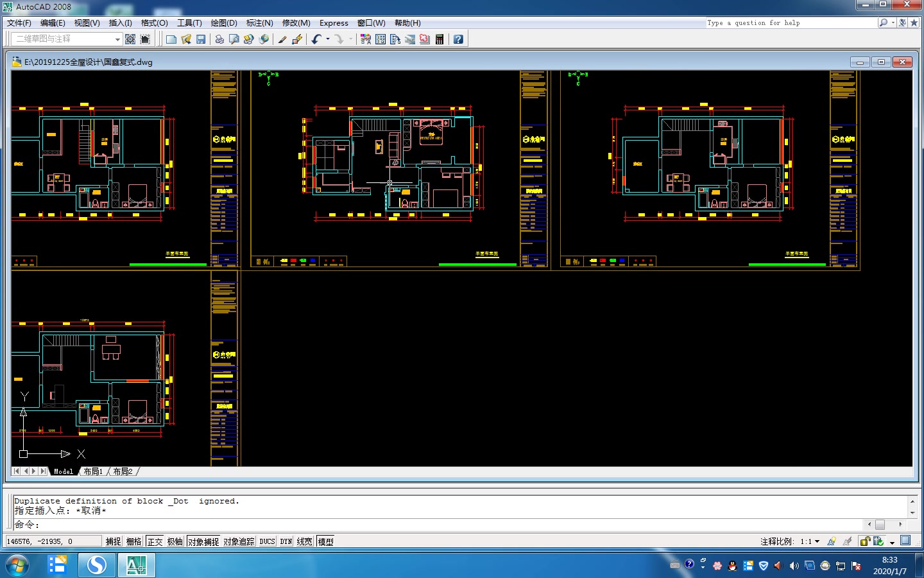Toggle 栅格 grid display

[x=134, y=541]
